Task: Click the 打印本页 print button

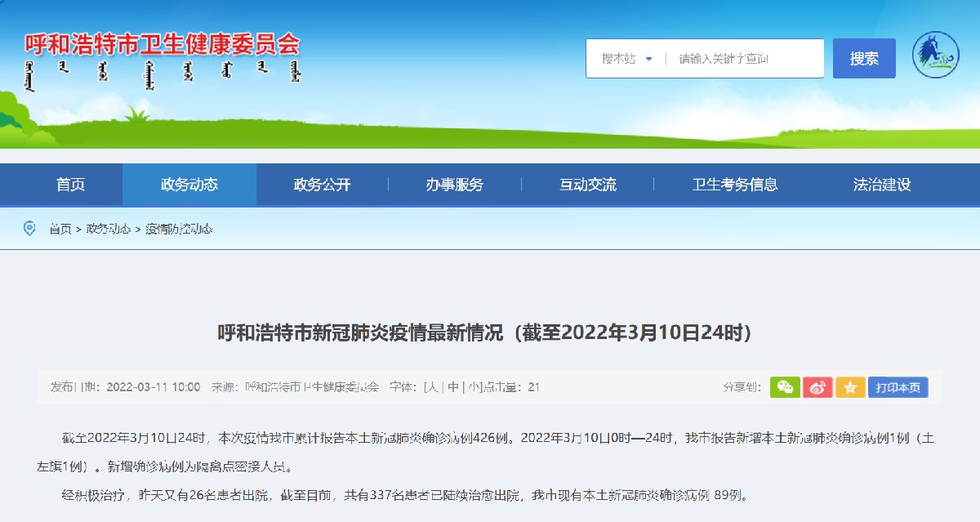Action: point(898,387)
